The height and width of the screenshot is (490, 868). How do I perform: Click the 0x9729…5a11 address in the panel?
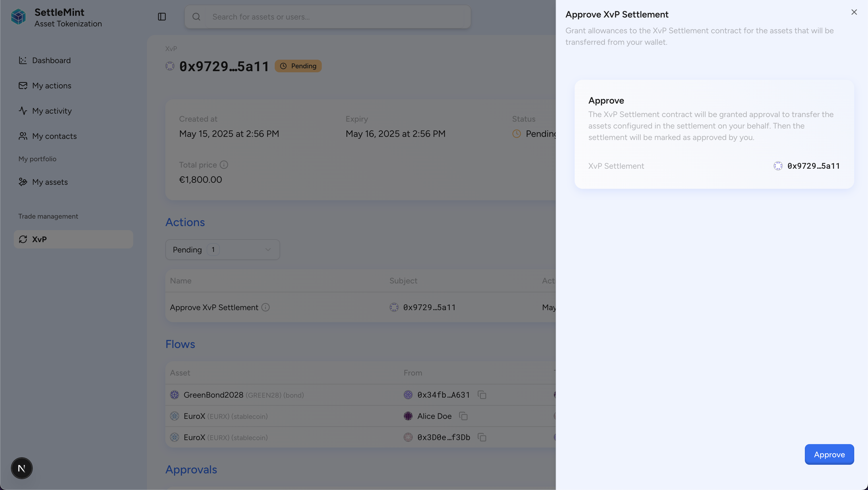pos(813,166)
